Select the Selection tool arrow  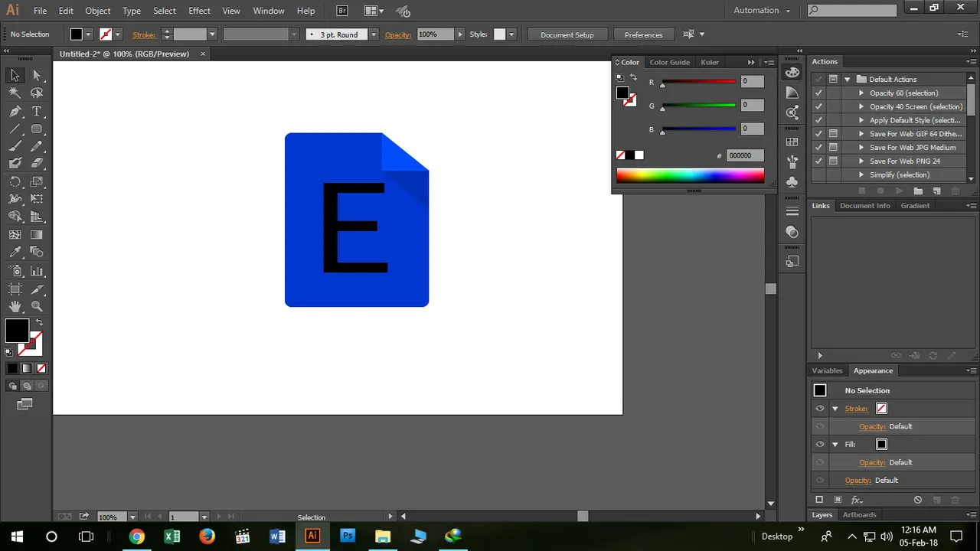coord(15,75)
